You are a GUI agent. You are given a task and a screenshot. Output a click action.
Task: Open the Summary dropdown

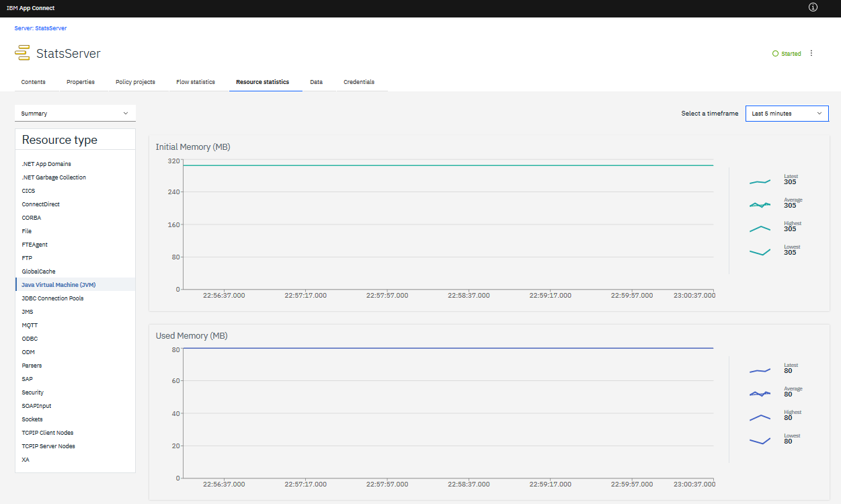coord(75,114)
